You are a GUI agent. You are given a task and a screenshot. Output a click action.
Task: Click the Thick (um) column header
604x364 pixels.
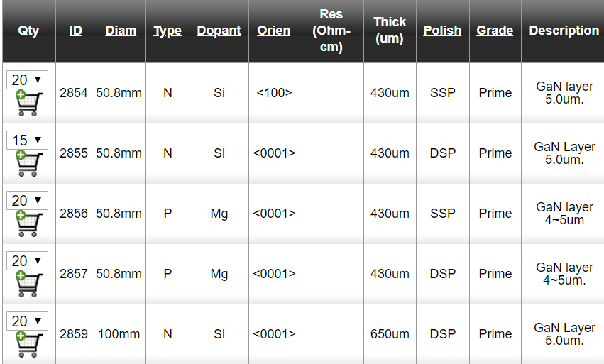coord(390,31)
